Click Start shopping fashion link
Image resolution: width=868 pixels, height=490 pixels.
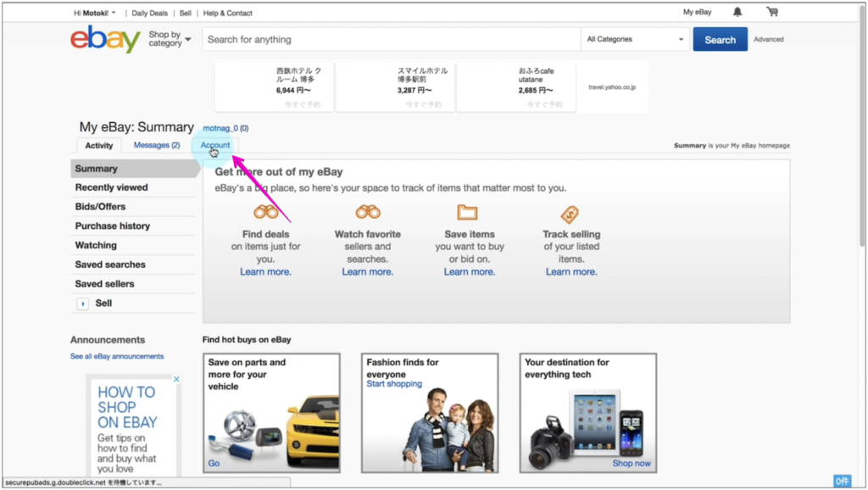click(394, 384)
